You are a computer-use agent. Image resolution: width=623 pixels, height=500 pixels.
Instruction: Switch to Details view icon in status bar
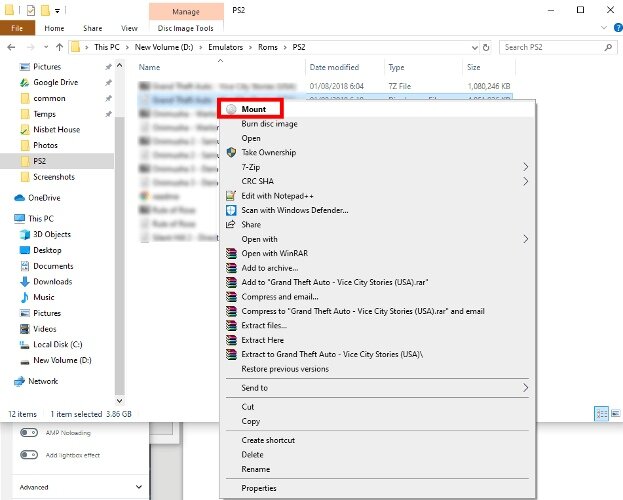(601, 414)
